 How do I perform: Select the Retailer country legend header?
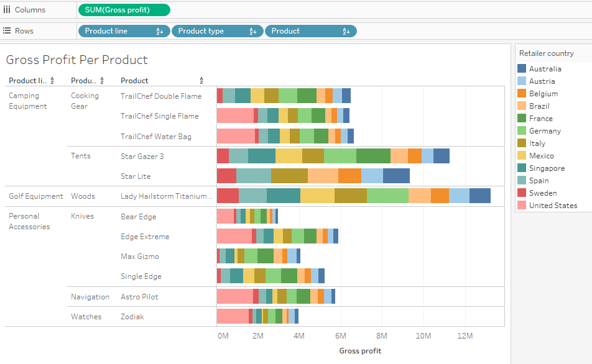click(x=546, y=53)
